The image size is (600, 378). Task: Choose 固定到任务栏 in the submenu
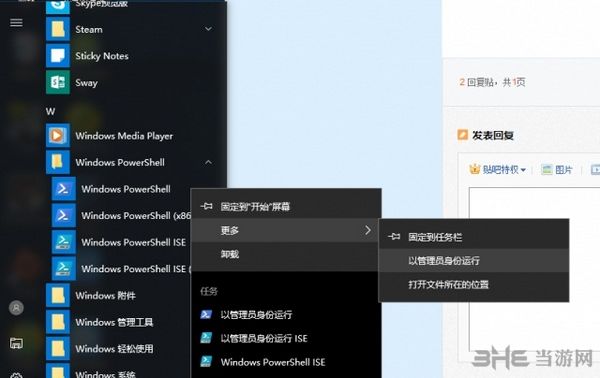[x=474, y=237]
